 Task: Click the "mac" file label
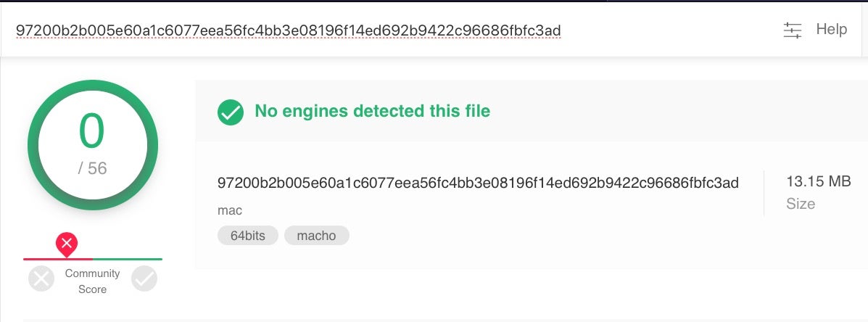pyautogui.click(x=230, y=210)
